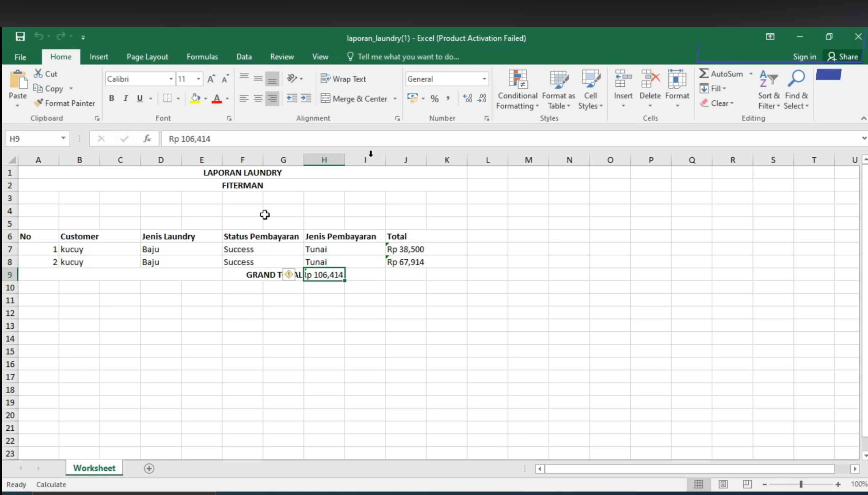Open the Insert ribbon tab
Viewport: 868px width, 495px height.
click(99, 57)
